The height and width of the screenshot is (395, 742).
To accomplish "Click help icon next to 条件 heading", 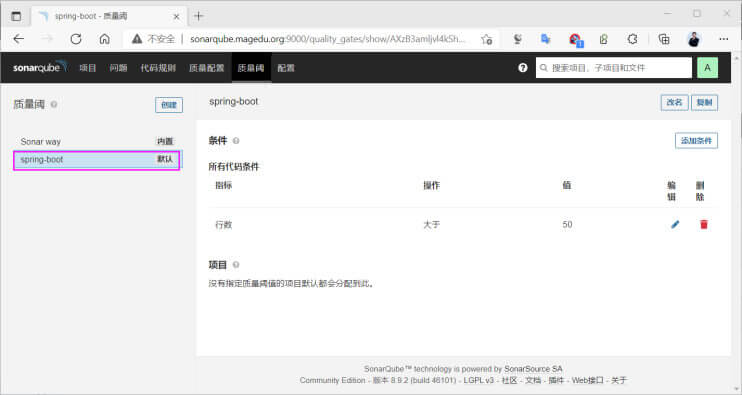I will 236,140.
